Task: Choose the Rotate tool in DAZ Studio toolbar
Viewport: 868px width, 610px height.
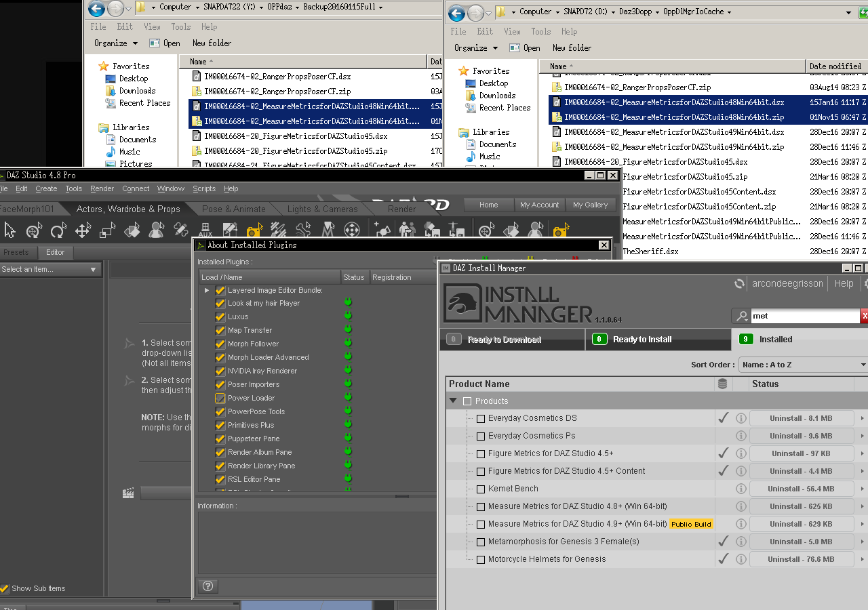Action: click(58, 230)
